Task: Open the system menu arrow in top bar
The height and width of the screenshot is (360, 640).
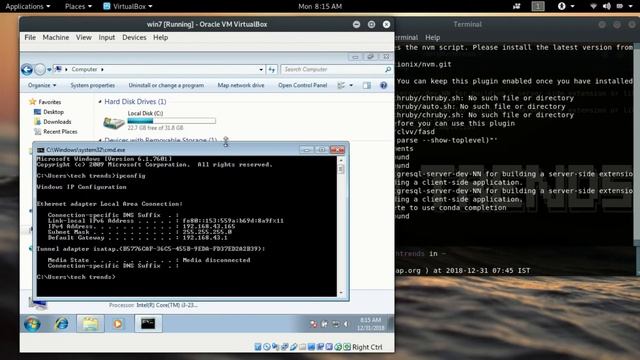Action: 631,6
